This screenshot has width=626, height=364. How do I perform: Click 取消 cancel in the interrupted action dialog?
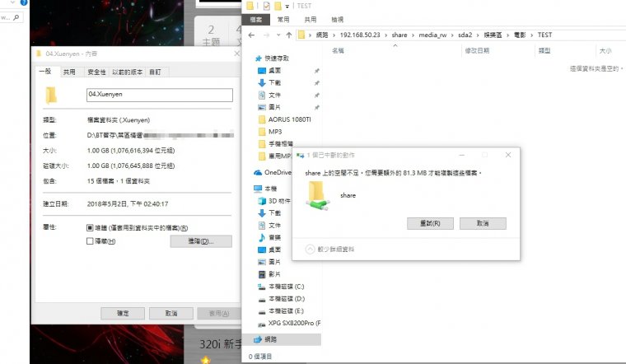483,223
